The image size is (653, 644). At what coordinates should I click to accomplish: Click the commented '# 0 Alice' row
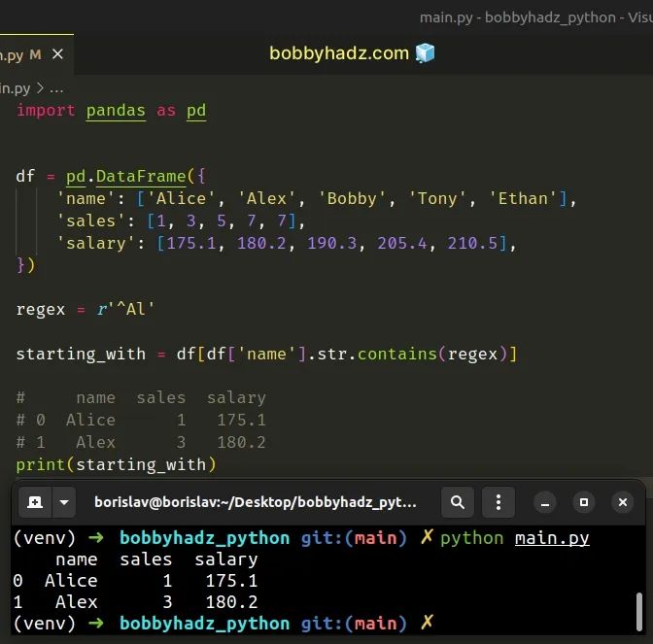[x=141, y=420]
